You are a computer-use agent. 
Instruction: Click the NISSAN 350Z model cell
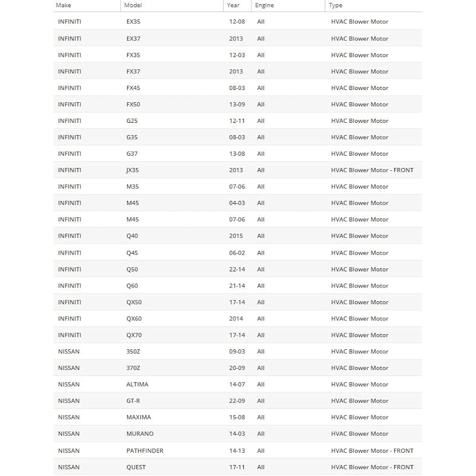[x=133, y=352]
